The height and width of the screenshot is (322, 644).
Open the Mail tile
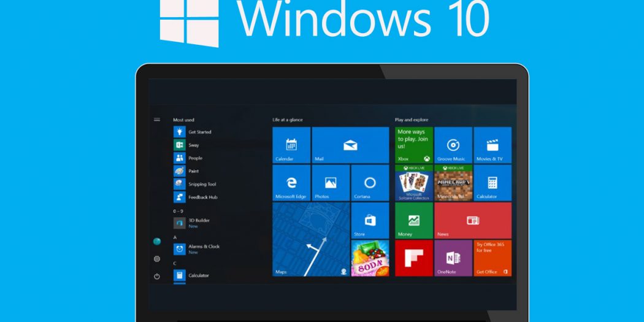pos(350,145)
